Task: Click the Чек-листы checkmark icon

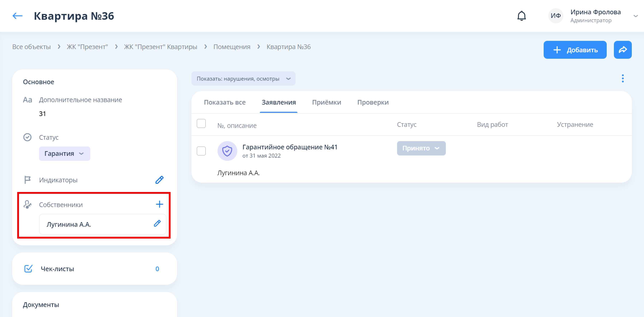Action: tap(28, 269)
